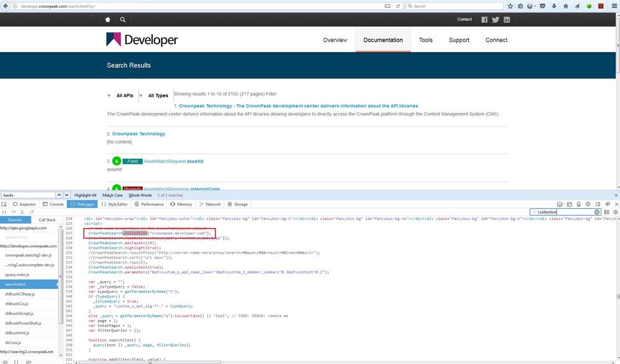Activate the element picker in devtools
620x364 pixels.
click(4, 205)
